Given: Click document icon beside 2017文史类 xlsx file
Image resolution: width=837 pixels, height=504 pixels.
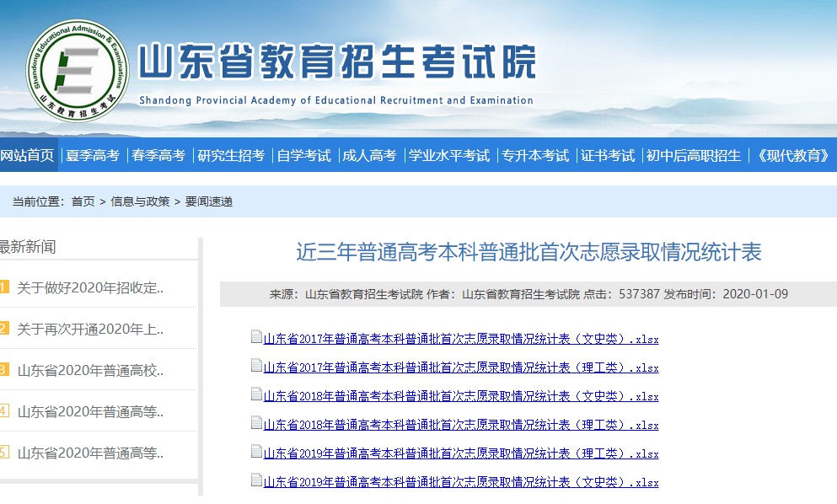Looking at the screenshot, I should (255, 336).
